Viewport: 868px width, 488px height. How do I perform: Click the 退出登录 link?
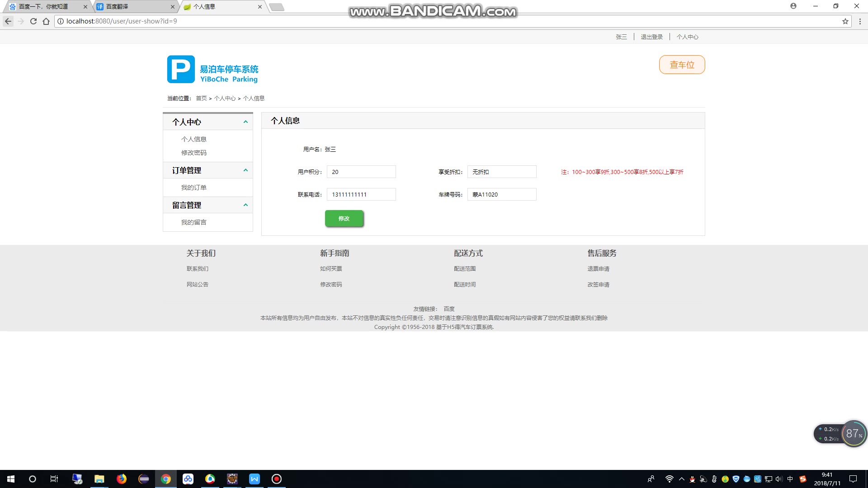click(x=651, y=37)
